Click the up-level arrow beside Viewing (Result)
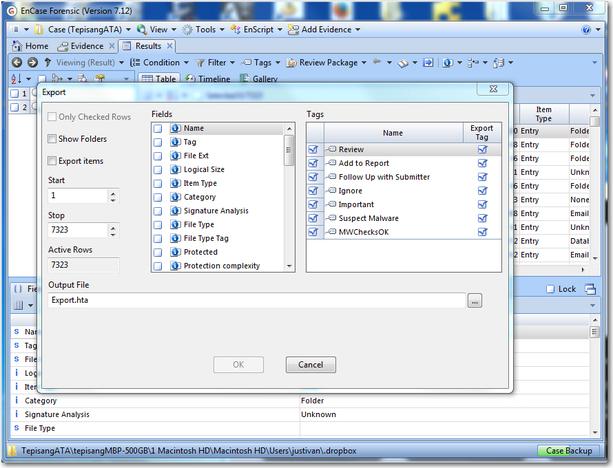This screenshot has width=613, height=468. coord(48,62)
